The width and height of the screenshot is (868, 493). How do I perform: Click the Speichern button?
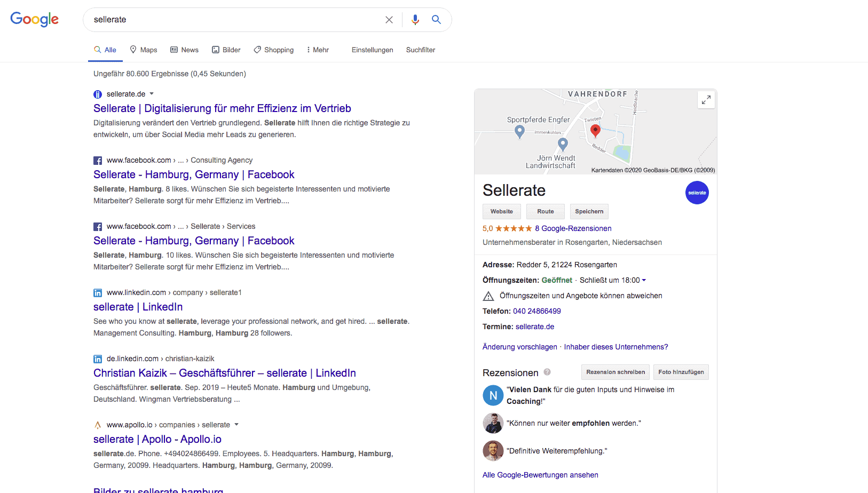coord(589,211)
